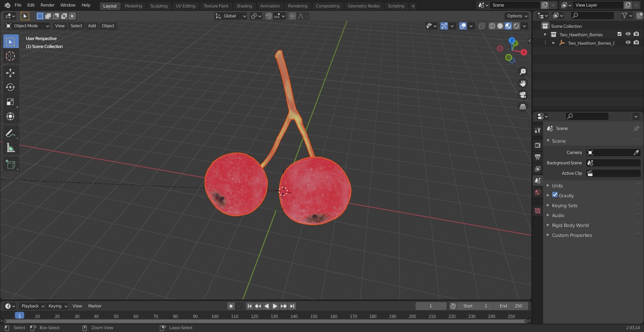Expand the Two_Hawthorn_Berries_0 object tree
644x332 pixels.
point(553,43)
